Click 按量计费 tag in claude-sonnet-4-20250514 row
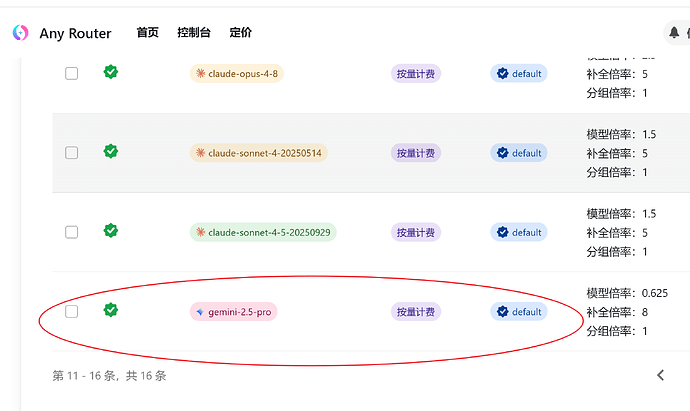 (416, 153)
